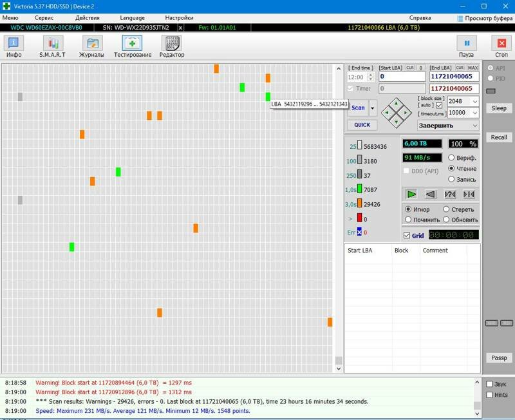Select the Обновить refresh radio option
This screenshot has width=515, height=420.
tap(446, 219)
